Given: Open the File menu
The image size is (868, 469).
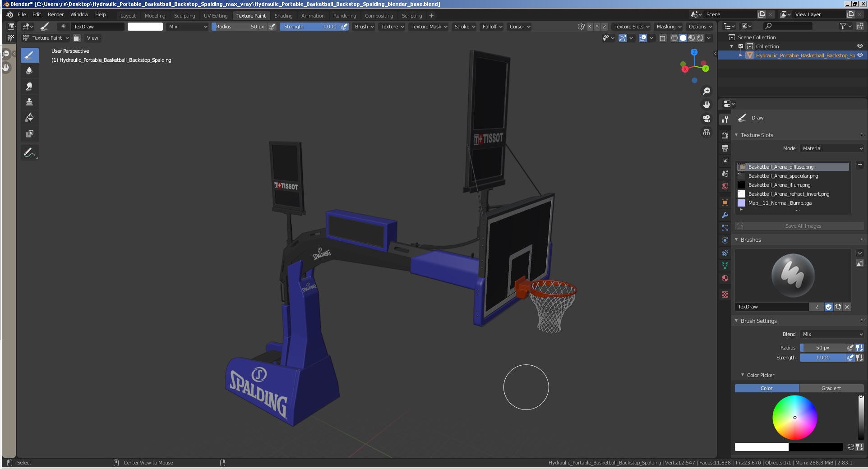Looking at the screenshot, I should pos(22,14).
